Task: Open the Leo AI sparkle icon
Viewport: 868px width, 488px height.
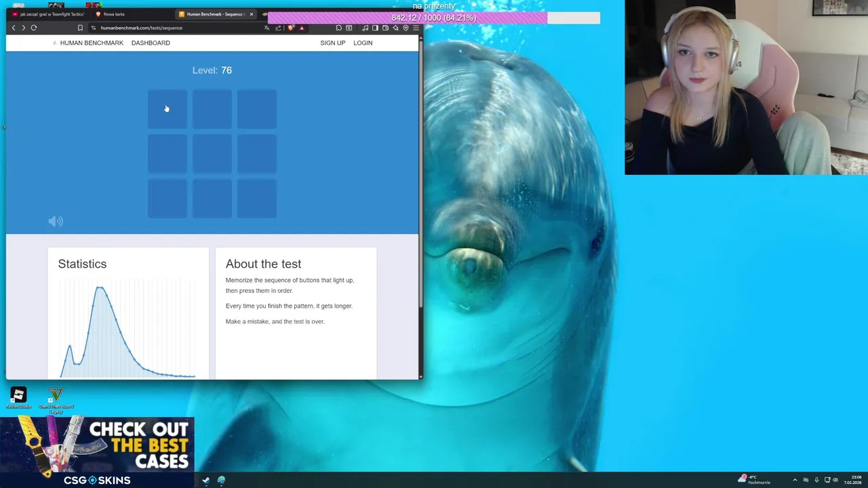Action: [x=395, y=28]
